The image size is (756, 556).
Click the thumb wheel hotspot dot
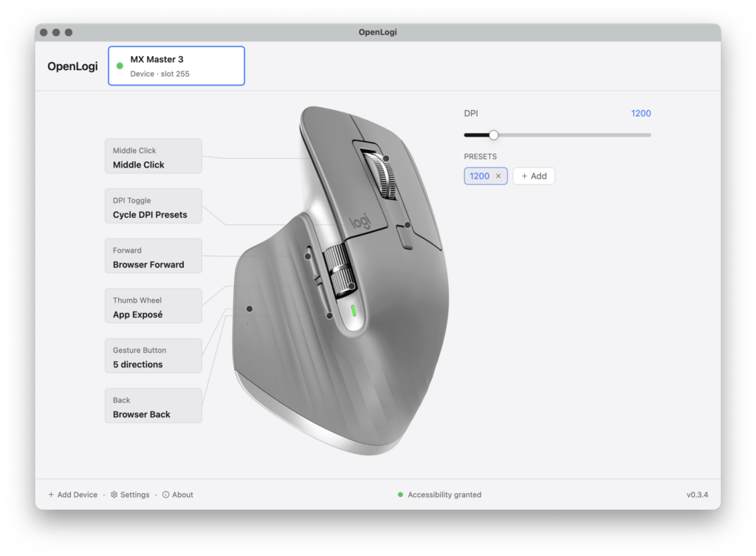tap(352, 286)
